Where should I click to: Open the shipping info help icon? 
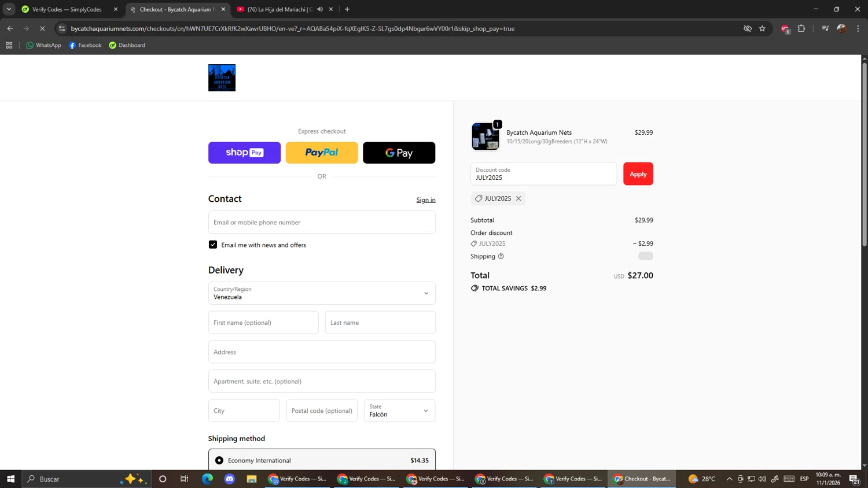click(x=501, y=256)
